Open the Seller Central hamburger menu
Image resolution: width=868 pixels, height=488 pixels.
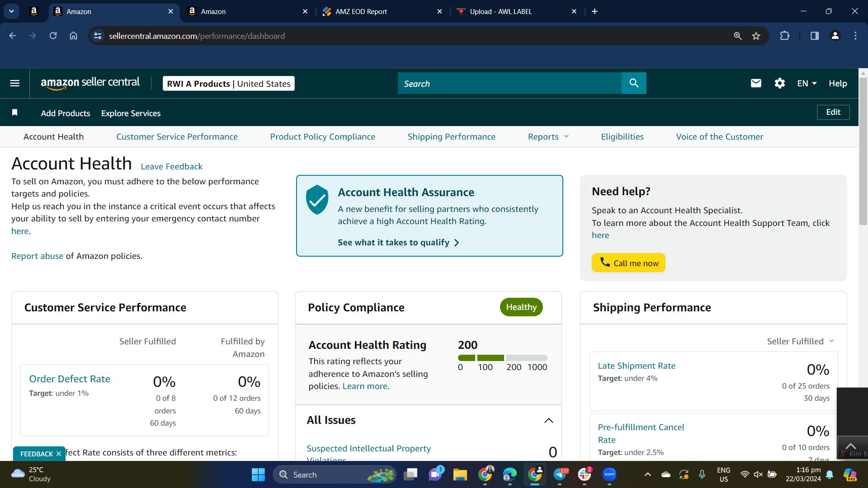click(14, 83)
